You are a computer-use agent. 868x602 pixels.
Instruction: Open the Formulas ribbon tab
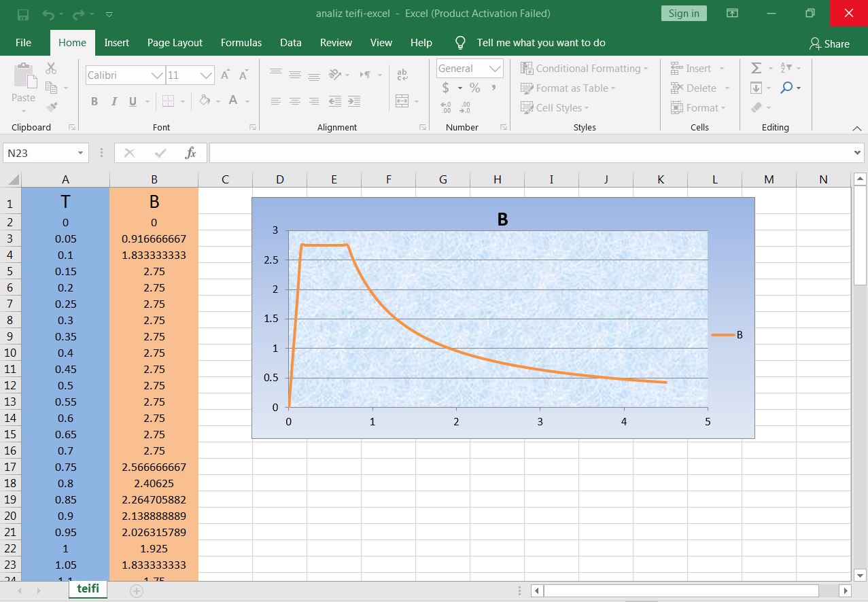point(241,43)
